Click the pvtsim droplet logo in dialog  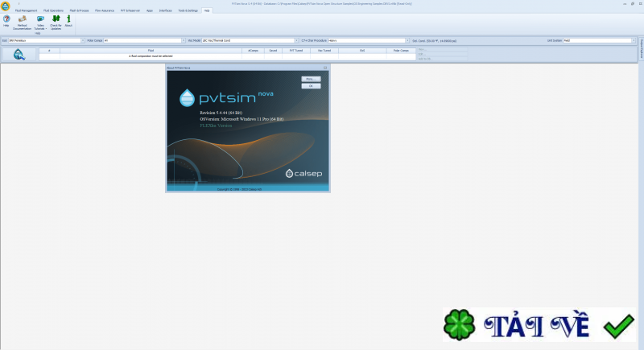(187, 97)
